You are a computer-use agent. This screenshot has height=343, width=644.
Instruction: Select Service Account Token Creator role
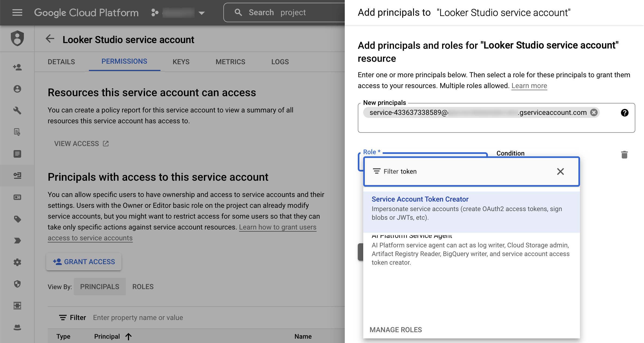(472, 208)
